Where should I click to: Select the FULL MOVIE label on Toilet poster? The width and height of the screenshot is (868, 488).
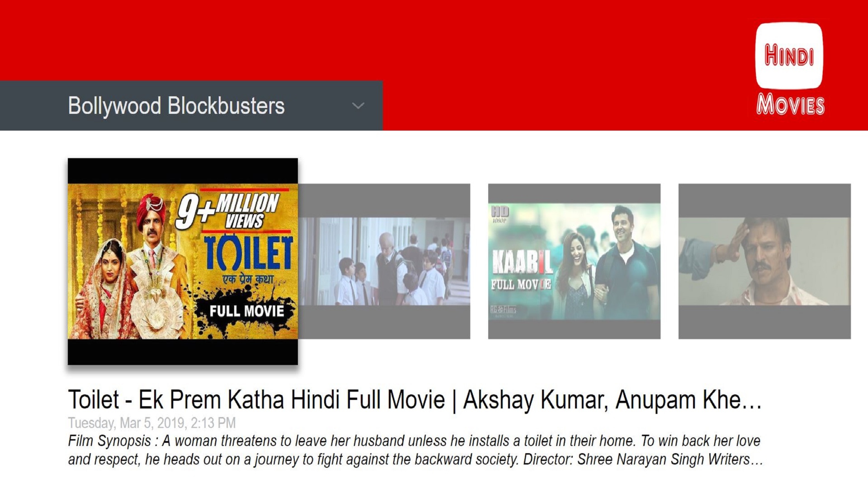(x=246, y=311)
